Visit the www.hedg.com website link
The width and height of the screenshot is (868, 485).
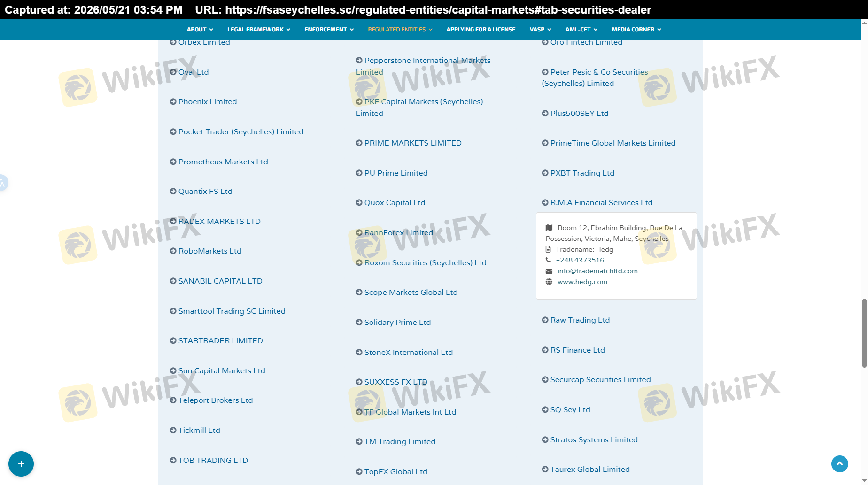(x=582, y=282)
